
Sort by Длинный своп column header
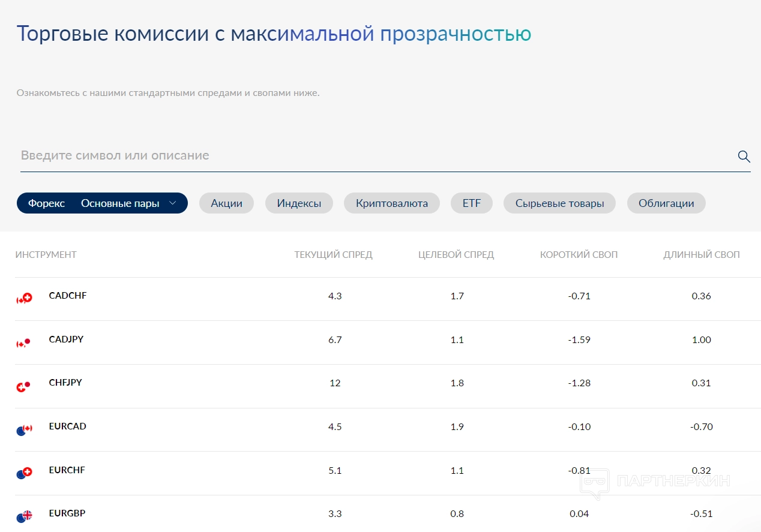point(701,255)
